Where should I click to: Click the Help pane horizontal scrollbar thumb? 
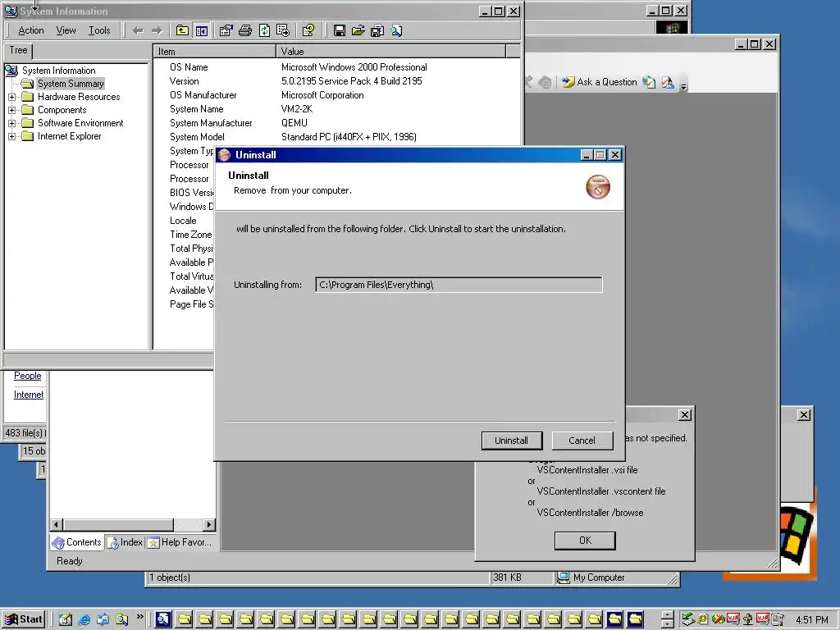118,524
